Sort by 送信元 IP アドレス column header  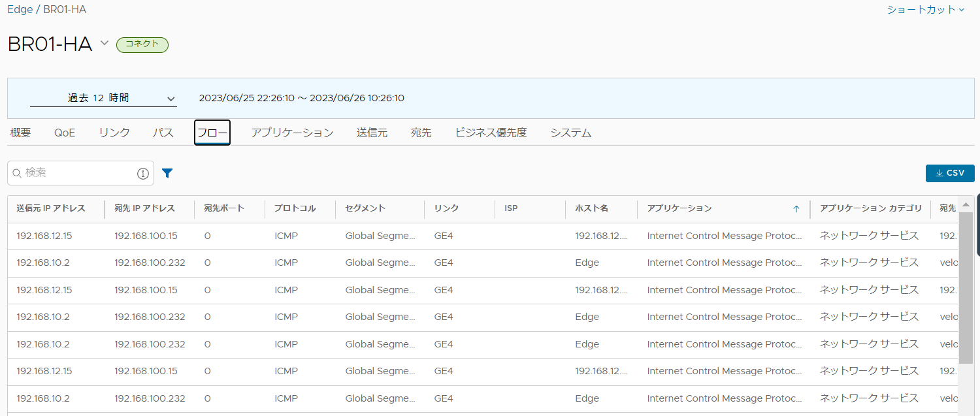coord(51,208)
